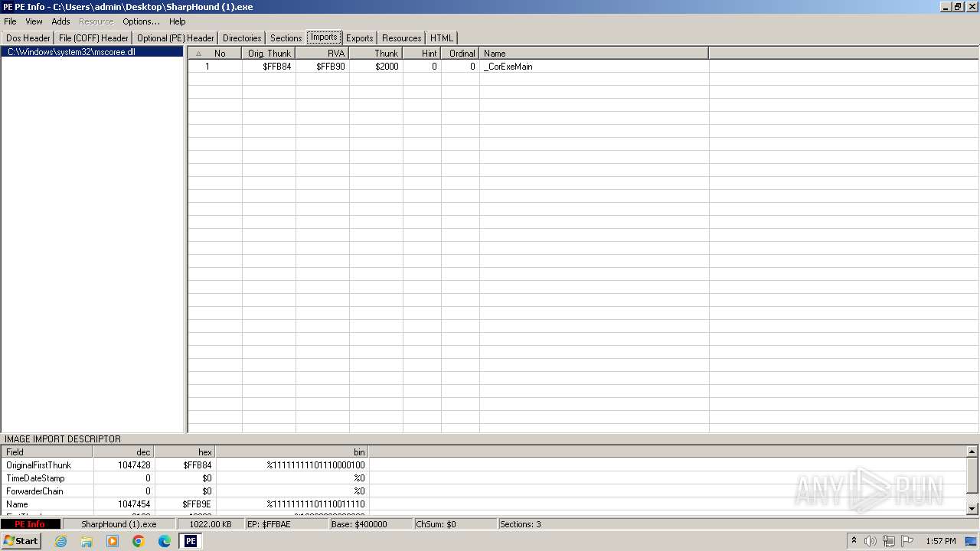Click the $FFB84 Orig. Thunk cell
Viewport: 980px width, 551px height.
[x=269, y=67]
